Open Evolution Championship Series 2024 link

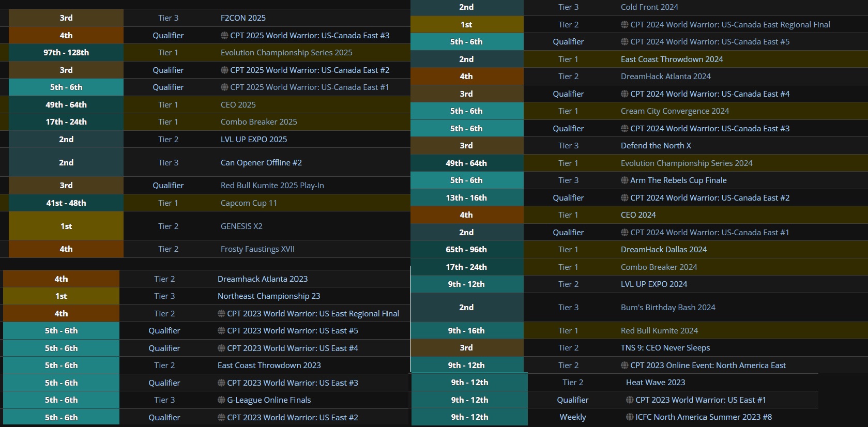coord(687,163)
